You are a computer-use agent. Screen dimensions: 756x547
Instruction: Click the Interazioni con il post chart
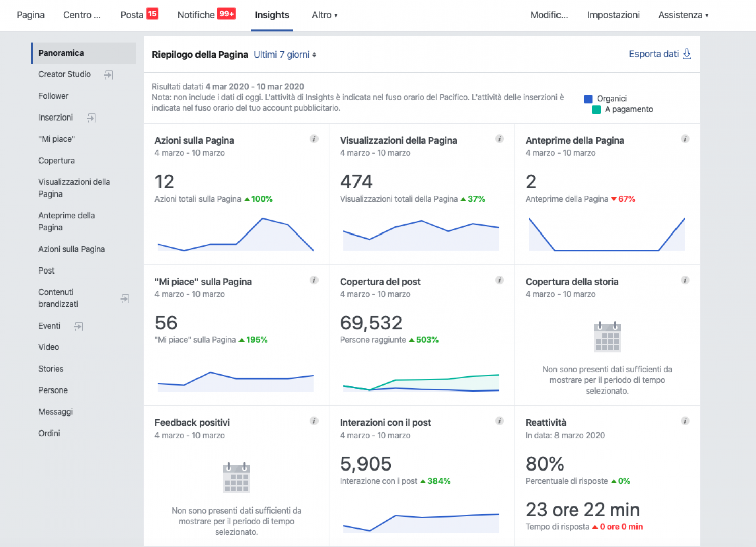pos(421,523)
